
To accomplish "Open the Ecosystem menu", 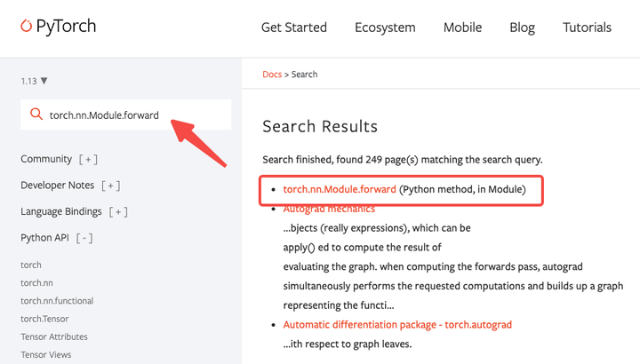I will [x=385, y=28].
